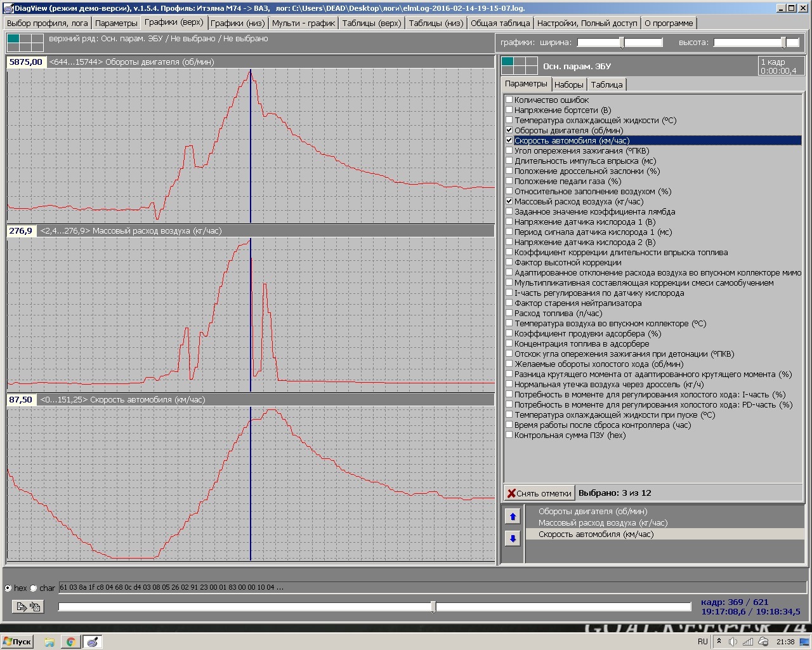The image size is (812, 650).
Task: Click the system clock showing 21:38
Action: [785, 642]
